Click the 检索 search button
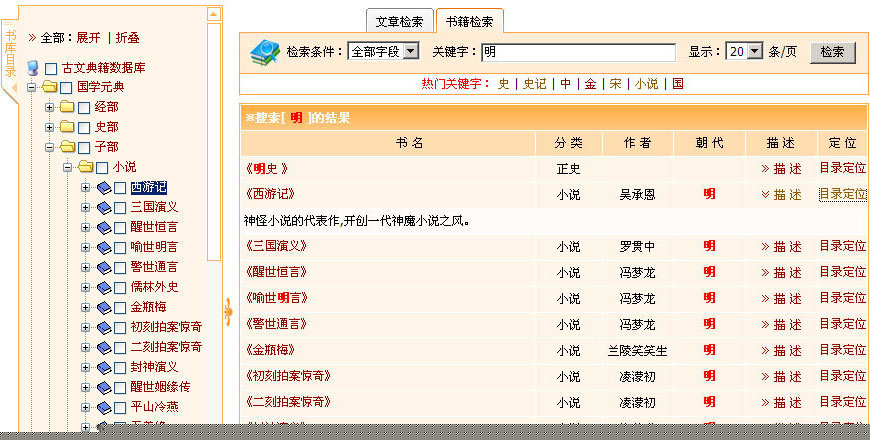 click(x=833, y=52)
